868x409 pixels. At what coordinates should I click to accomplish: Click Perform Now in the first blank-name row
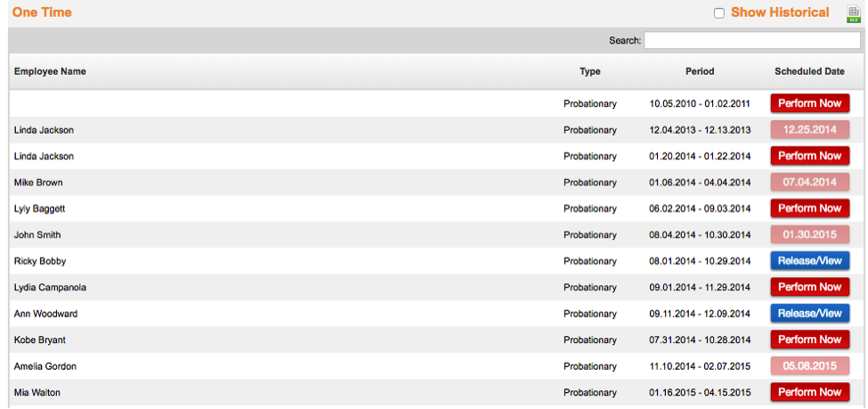click(809, 103)
